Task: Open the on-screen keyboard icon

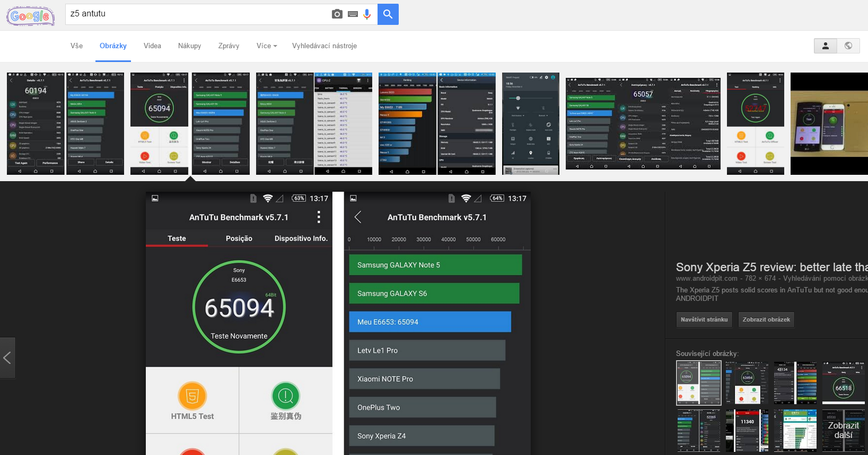Action: pyautogui.click(x=353, y=14)
